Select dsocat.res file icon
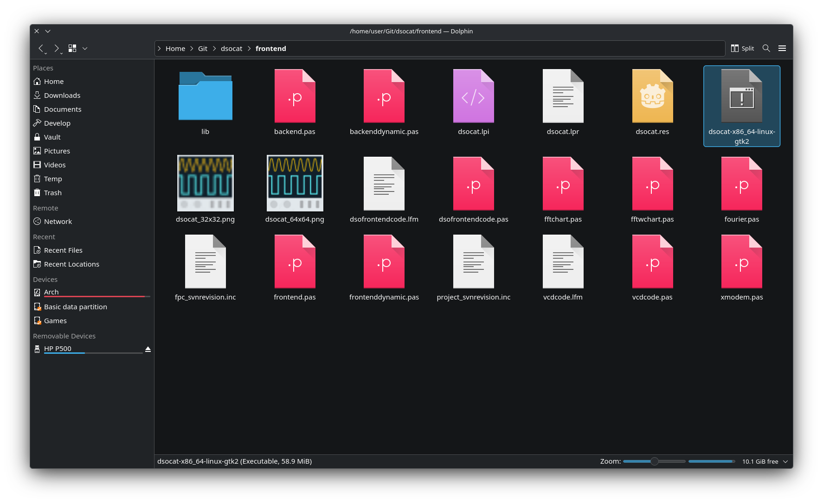823x504 pixels. click(x=653, y=96)
